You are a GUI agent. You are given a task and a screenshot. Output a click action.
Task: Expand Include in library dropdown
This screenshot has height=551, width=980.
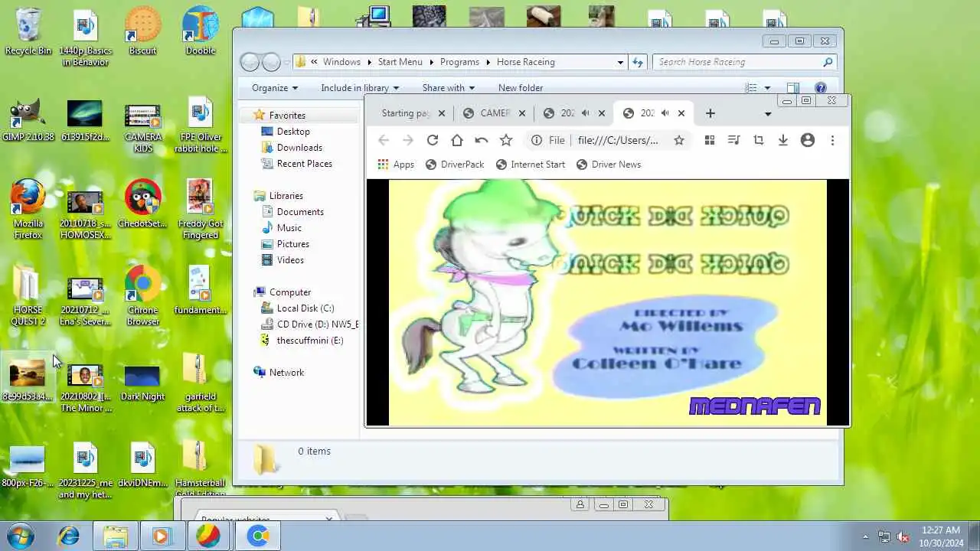pyautogui.click(x=360, y=88)
